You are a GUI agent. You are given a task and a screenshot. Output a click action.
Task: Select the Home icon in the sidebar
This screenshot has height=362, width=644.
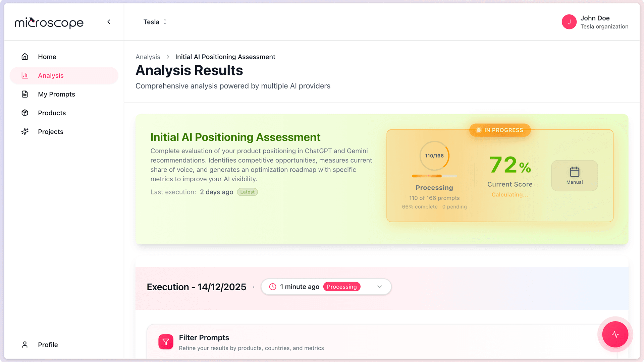[25, 57]
